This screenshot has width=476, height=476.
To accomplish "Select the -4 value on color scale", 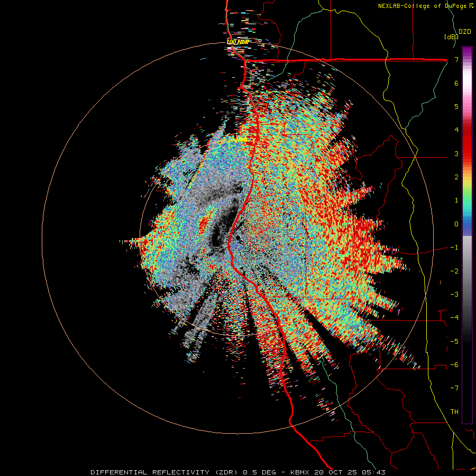I will pyautogui.click(x=454, y=318).
